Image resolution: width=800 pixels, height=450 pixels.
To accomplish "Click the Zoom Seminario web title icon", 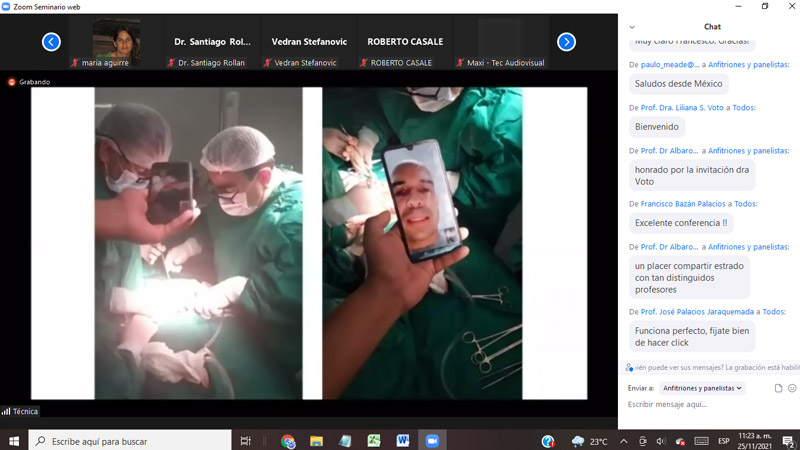I will click(x=6, y=7).
